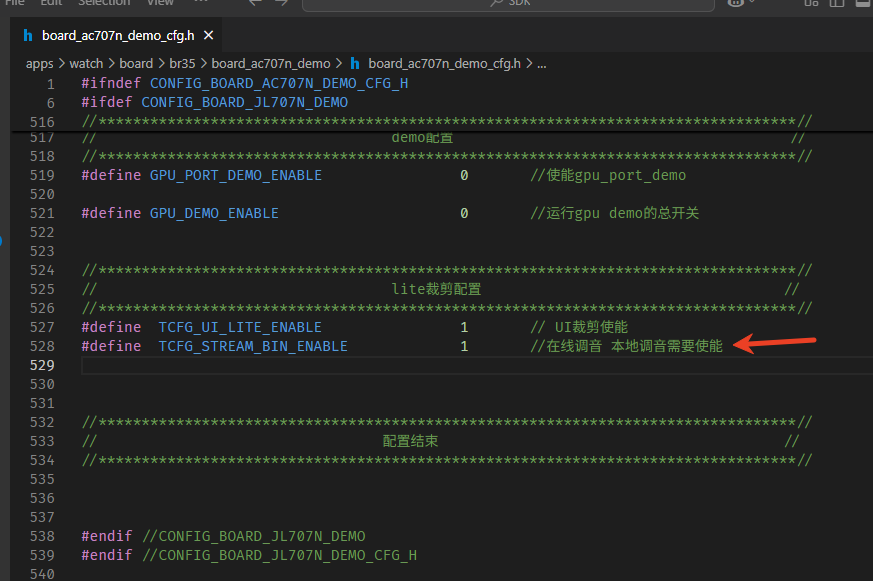The width and height of the screenshot is (873, 581).
Task: Click line number 528 in the gutter
Action: click(42, 346)
